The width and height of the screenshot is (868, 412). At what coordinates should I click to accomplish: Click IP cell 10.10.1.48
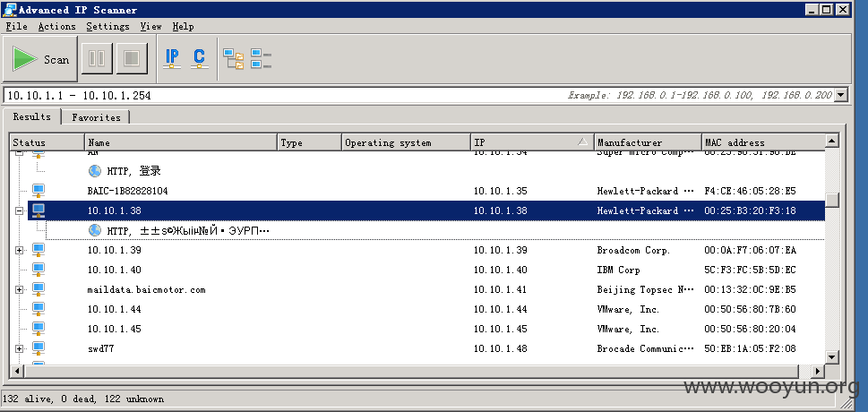pos(501,349)
